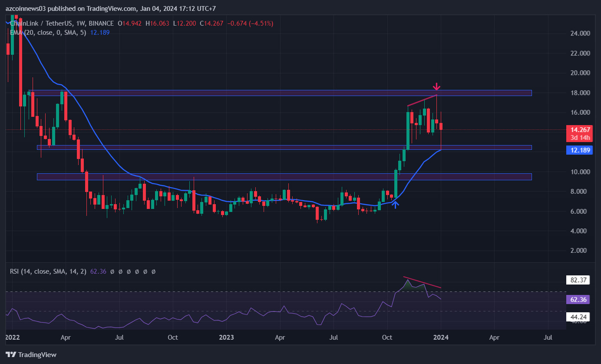
Task: Click the 24.000 price axis label
Action: click(x=581, y=33)
